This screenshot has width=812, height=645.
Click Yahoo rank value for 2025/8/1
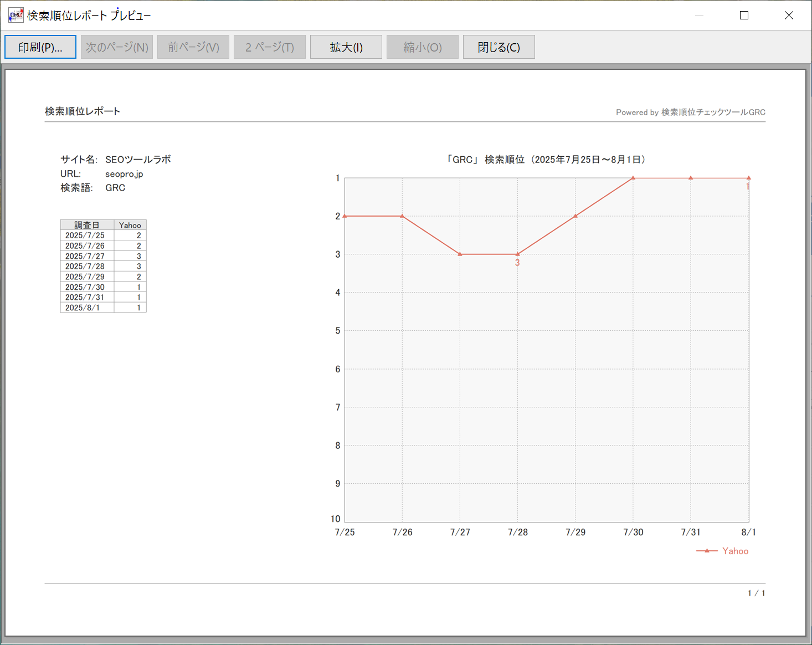coord(139,308)
